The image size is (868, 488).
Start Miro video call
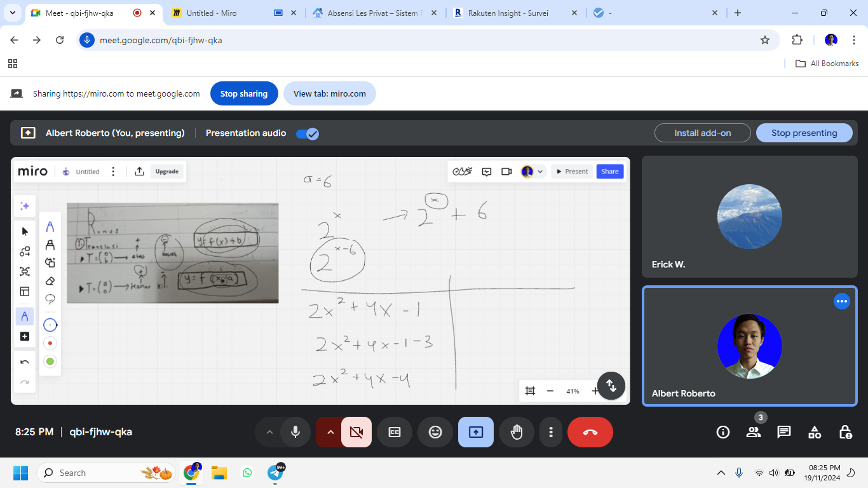(506, 172)
